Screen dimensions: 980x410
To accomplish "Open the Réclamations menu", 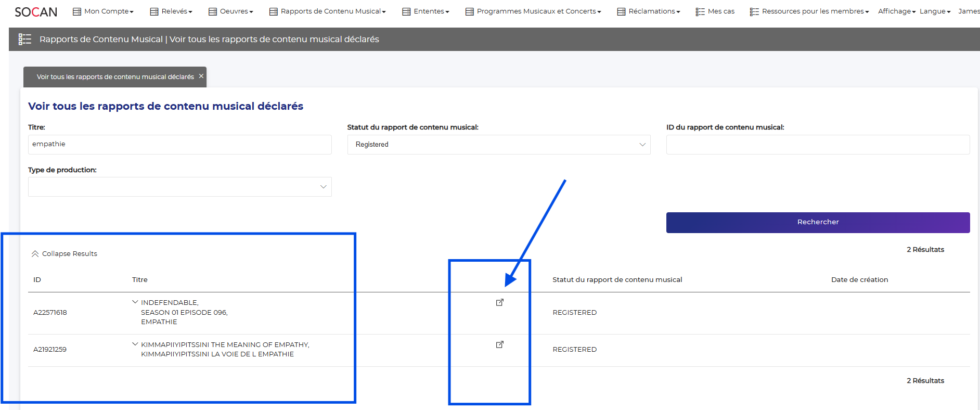I will pos(649,11).
